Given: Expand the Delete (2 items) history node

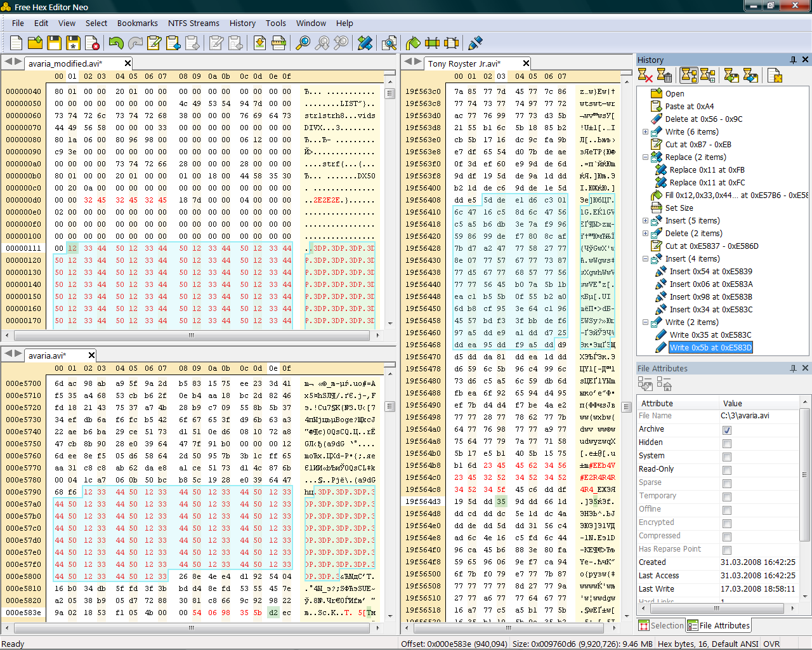Looking at the screenshot, I should (645, 234).
